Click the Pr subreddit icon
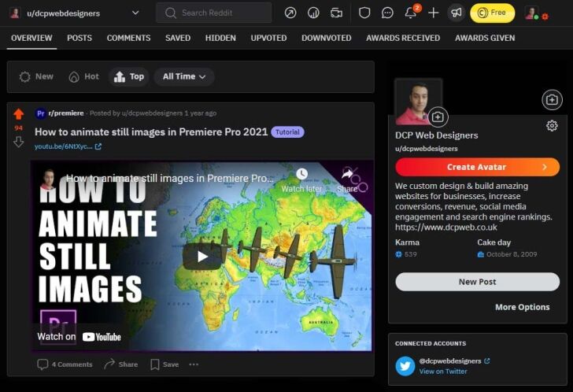The height and width of the screenshot is (392, 573). [41, 113]
